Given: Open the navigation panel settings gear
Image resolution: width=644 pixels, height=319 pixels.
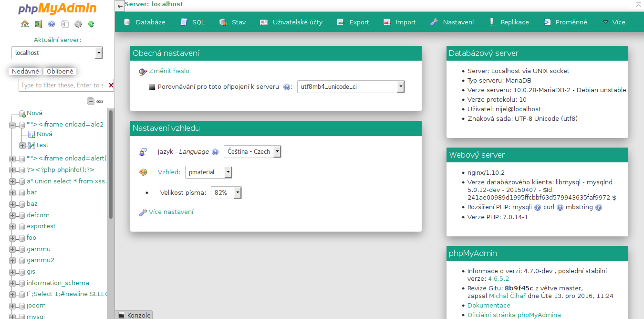Looking at the screenshot, I should point(78,24).
